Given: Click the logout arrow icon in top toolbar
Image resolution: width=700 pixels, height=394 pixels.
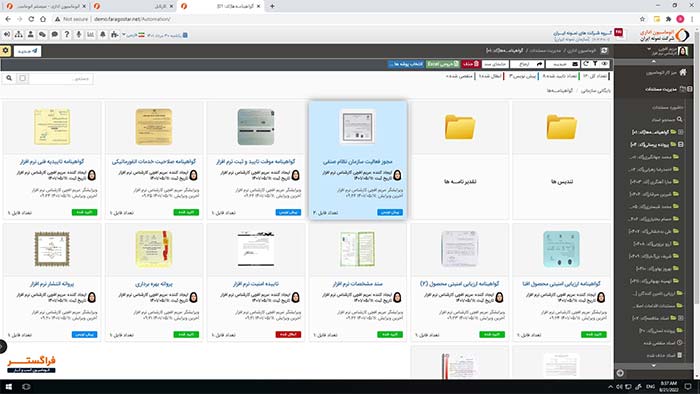Looking at the screenshot, I should (x=7, y=34).
